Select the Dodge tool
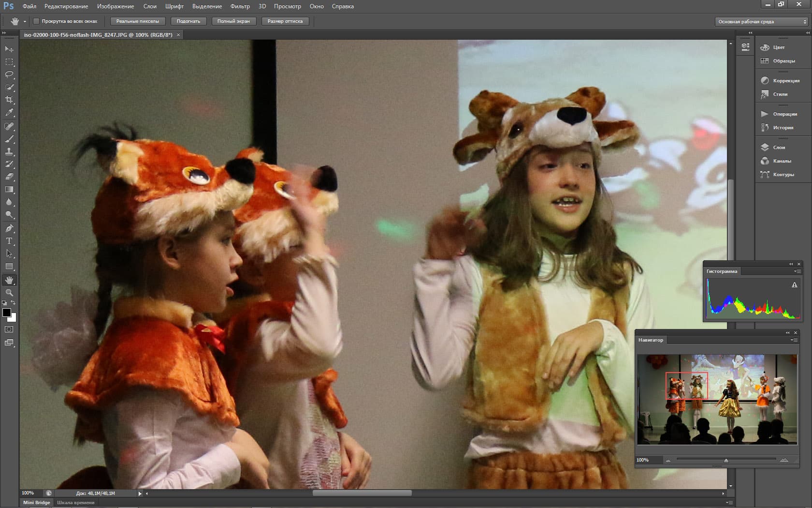The width and height of the screenshot is (812, 508). (x=9, y=214)
